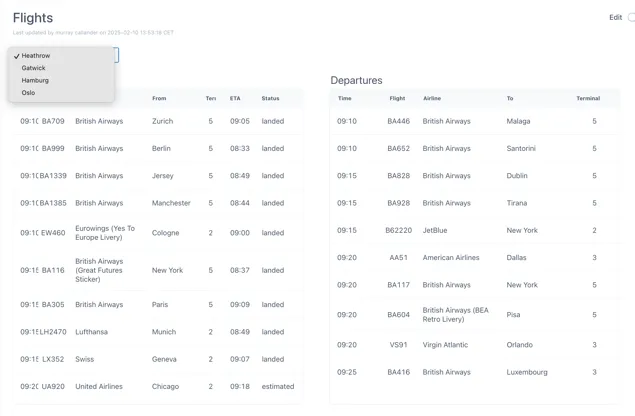Click the Flights page heading

pos(33,18)
